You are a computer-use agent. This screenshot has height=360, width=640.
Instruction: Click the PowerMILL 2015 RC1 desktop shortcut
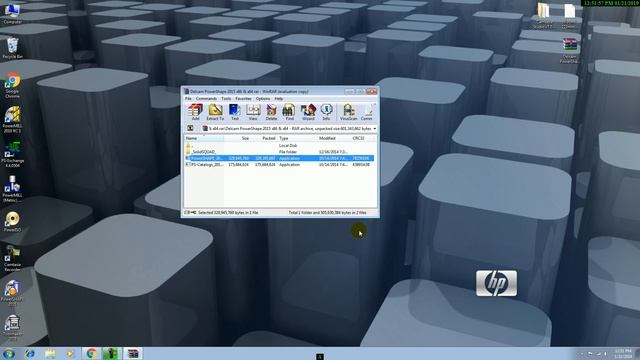coord(12,120)
